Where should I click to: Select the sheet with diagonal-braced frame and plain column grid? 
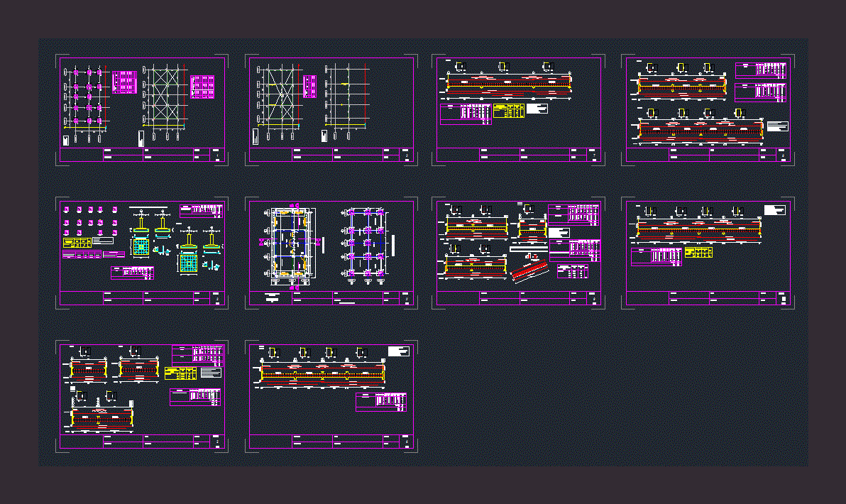(331, 110)
